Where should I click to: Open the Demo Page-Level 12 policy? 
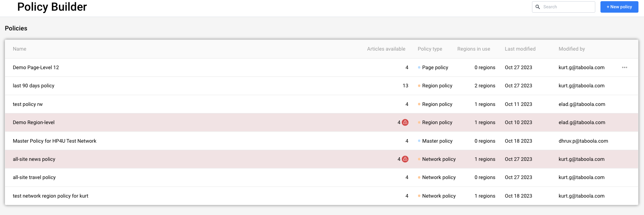36,68
